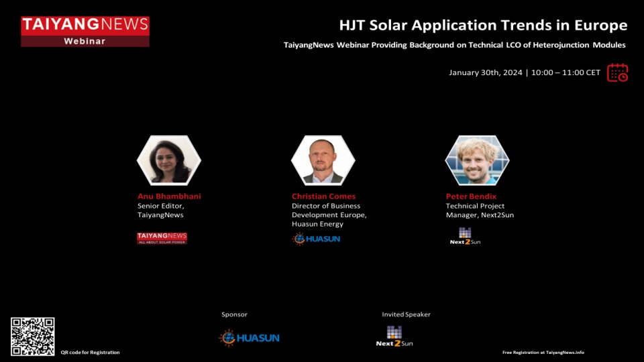Click the name Christian Comes
The width and height of the screenshot is (644, 362).
[x=323, y=196]
